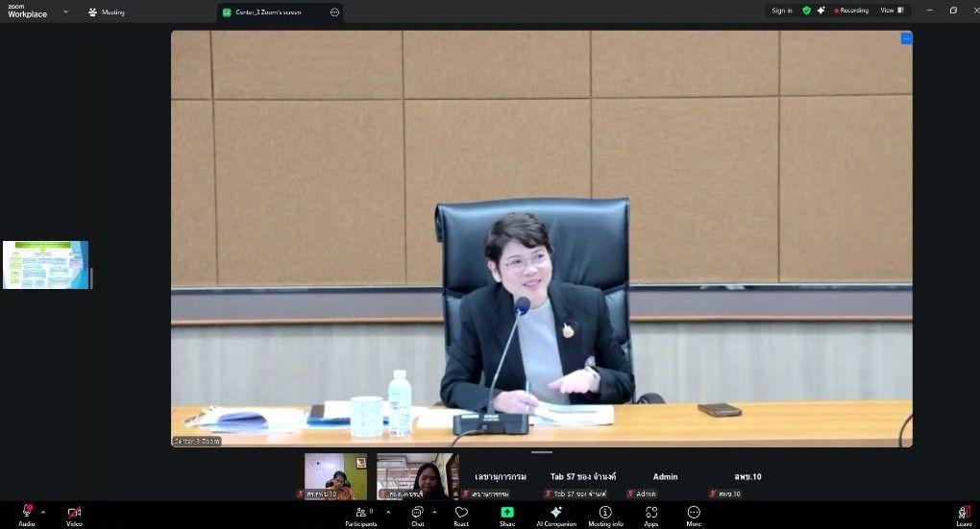Screen dimensions: 980x529
Task: Expand the arrow next to Participants
Action: coord(388,512)
